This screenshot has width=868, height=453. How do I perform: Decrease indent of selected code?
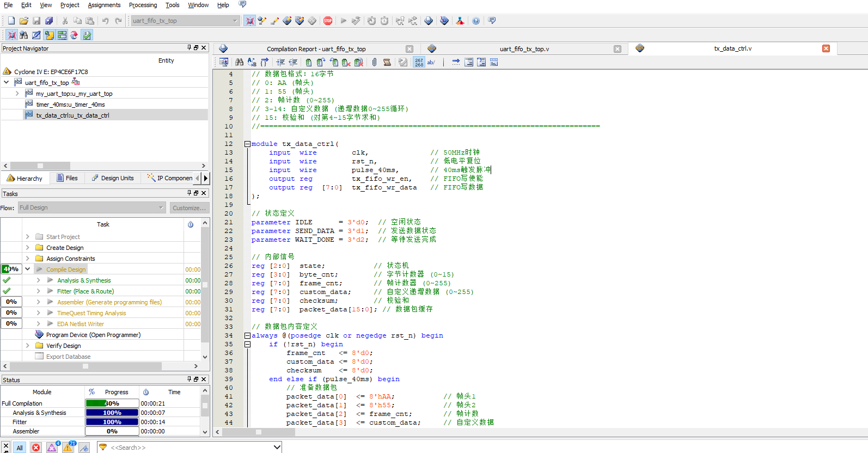pyautogui.click(x=293, y=62)
